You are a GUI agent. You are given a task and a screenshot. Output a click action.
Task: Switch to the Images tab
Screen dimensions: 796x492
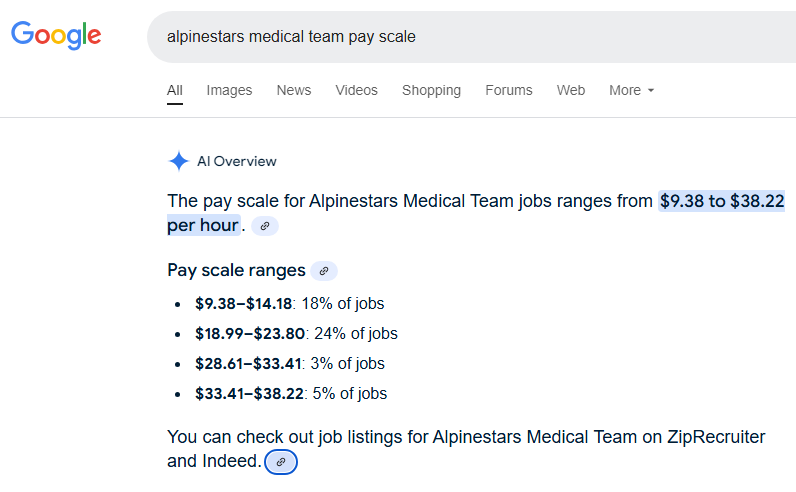[x=229, y=90]
